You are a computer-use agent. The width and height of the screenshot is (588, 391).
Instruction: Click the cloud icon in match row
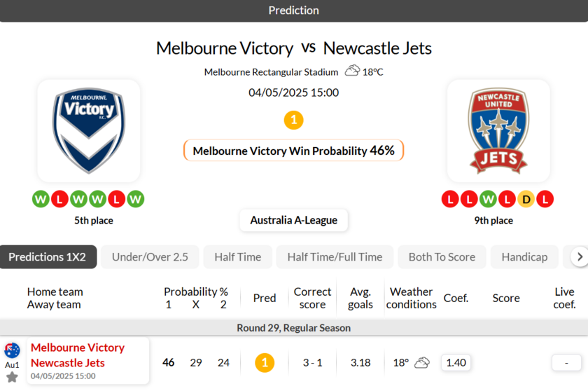tap(421, 362)
